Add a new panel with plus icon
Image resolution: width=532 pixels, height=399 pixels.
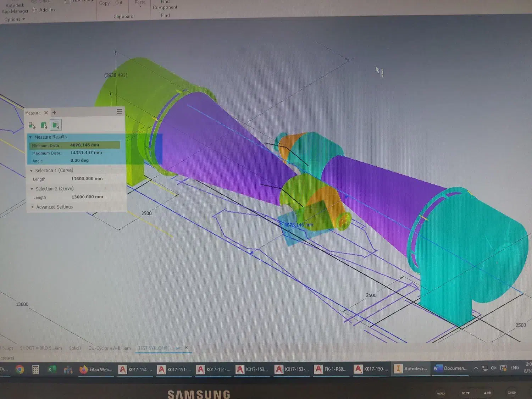coord(54,112)
